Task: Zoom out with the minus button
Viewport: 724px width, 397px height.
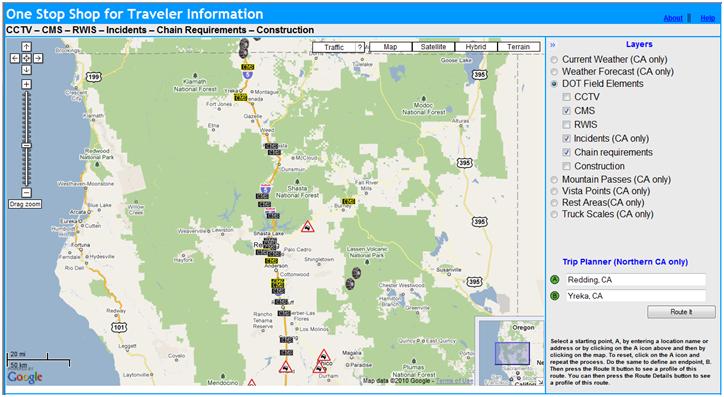Action: tap(26, 192)
